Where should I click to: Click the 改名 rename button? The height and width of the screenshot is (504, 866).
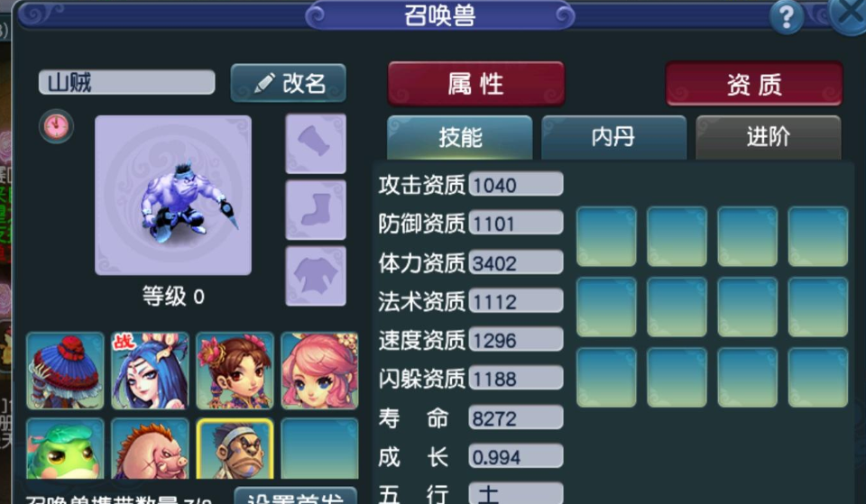(x=289, y=83)
